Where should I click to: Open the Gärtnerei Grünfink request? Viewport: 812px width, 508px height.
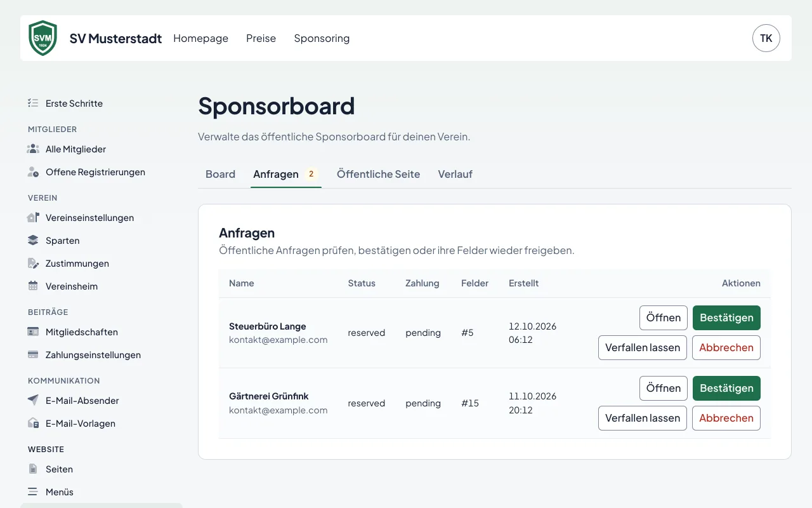click(x=664, y=388)
